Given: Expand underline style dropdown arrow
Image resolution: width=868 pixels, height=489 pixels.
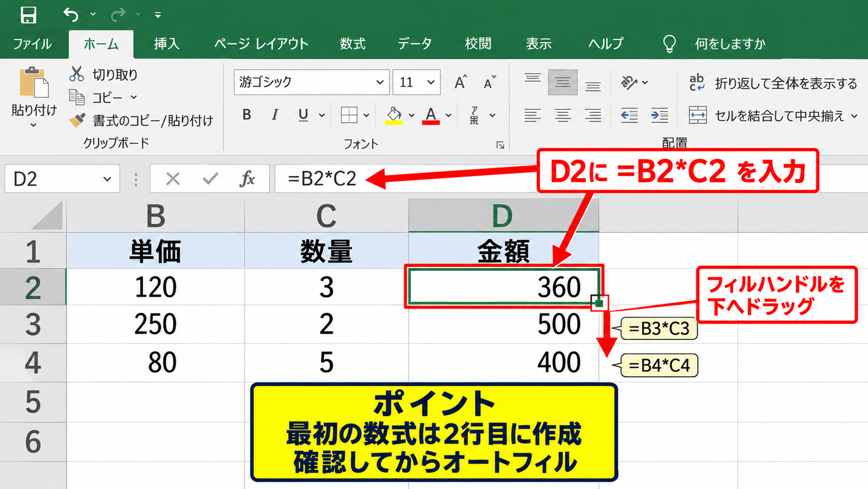Looking at the screenshot, I should [x=322, y=115].
